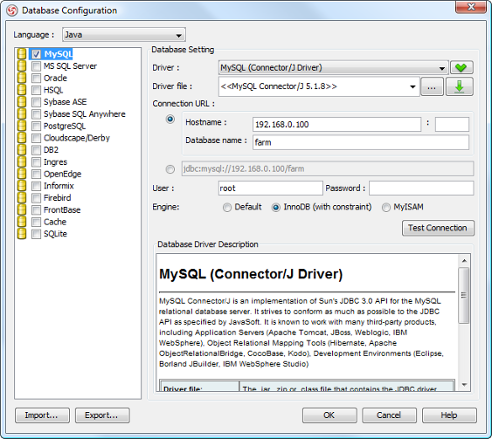Confirm with the OK button
Screen dimensions: 492x439
pos(329,415)
